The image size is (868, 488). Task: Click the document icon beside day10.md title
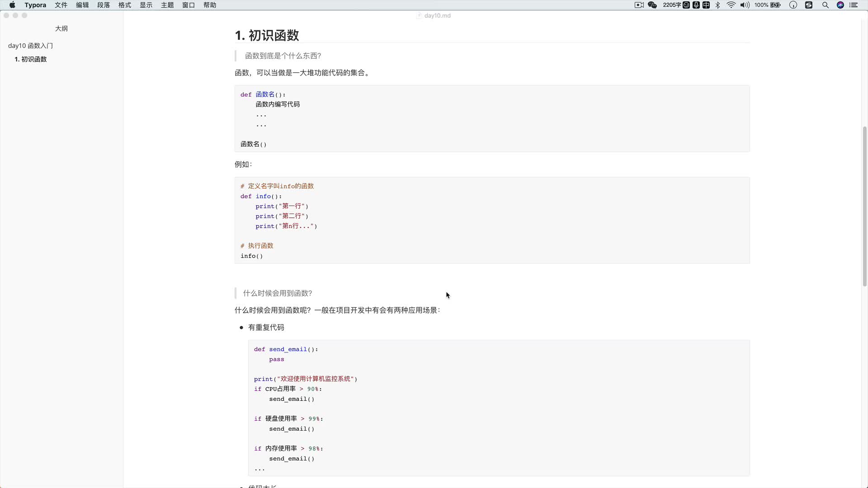(x=419, y=15)
